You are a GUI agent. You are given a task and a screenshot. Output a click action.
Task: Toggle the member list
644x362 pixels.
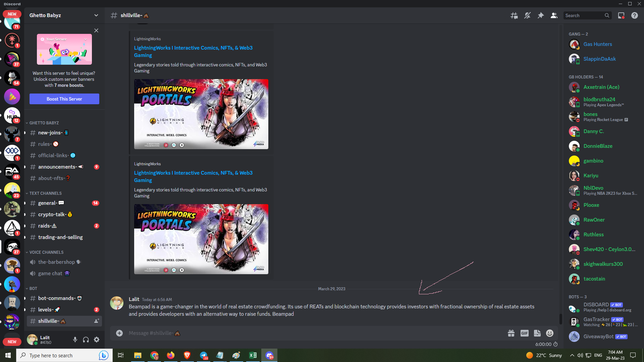[x=554, y=15]
